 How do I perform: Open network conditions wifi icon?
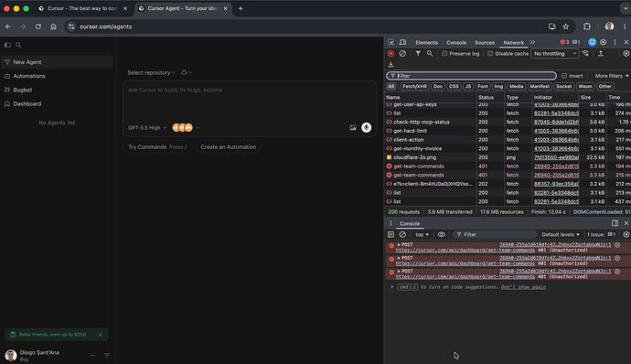click(585, 54)
